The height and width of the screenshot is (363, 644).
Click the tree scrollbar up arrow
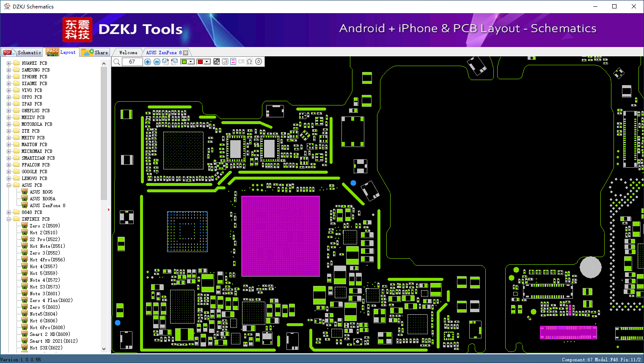[x=104, y=64]
